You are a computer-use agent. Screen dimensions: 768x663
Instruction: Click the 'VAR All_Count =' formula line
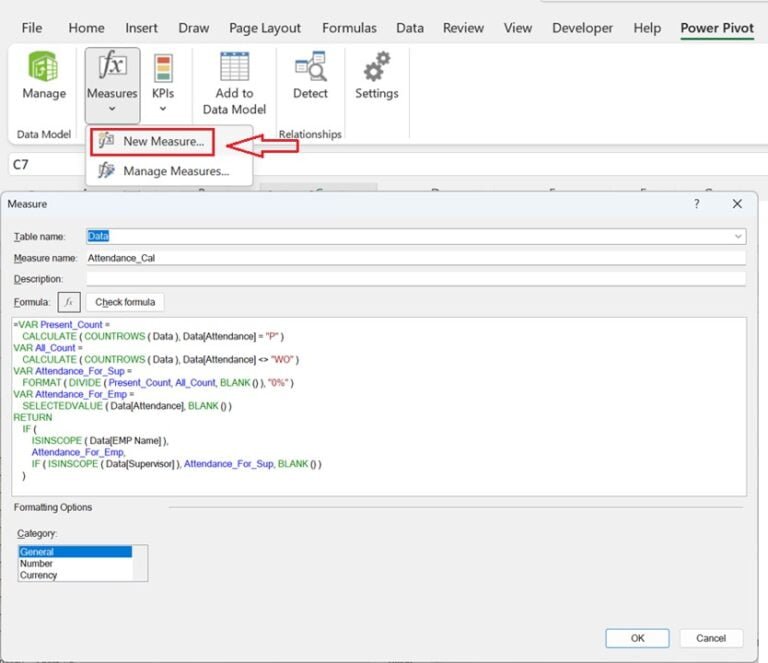[x=48, y=348]
